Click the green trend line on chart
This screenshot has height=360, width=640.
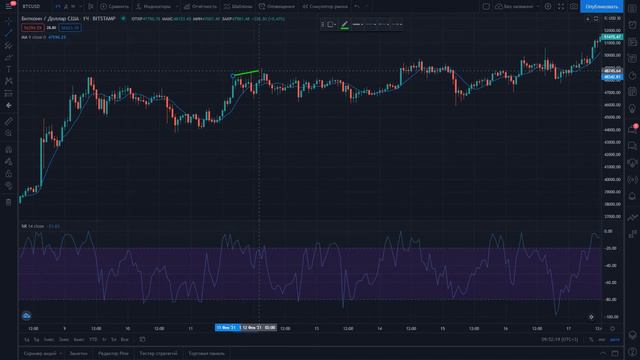tap(246, 73)
